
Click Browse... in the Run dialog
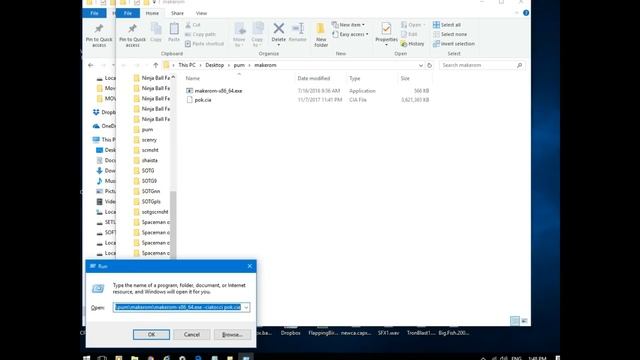coord(232,335)
